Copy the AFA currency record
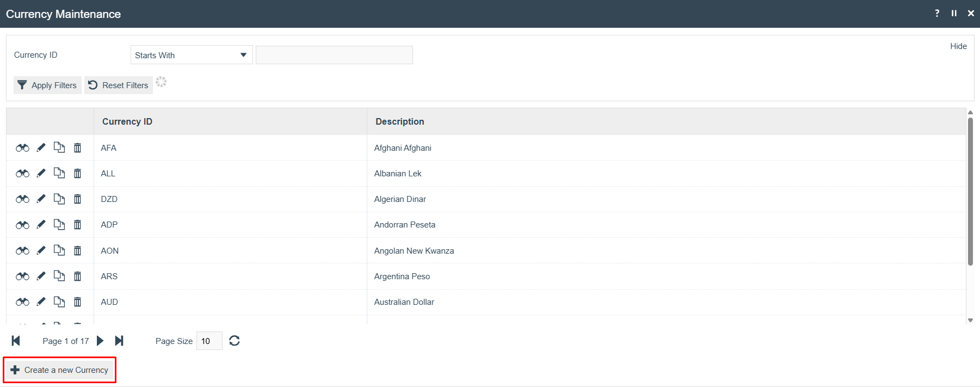 click(x=59, y=148)
